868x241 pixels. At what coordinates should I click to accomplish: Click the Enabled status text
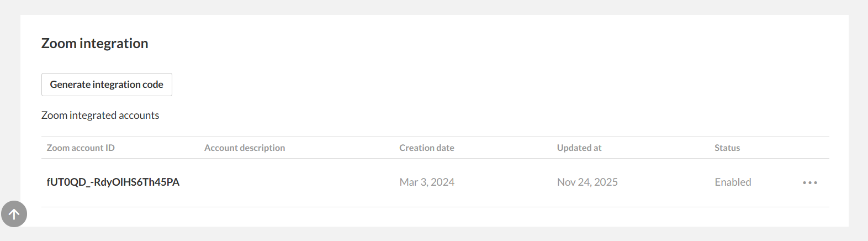(x=733, y=182)
